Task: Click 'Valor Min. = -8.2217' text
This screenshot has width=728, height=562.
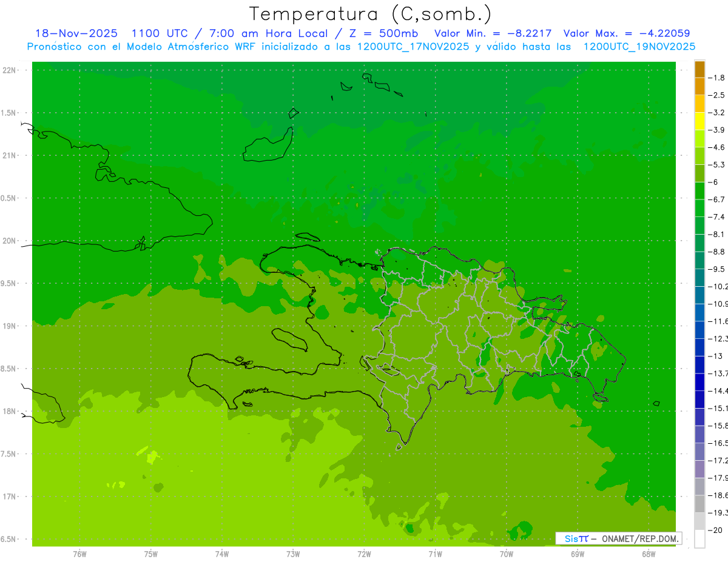Action: 493,33
